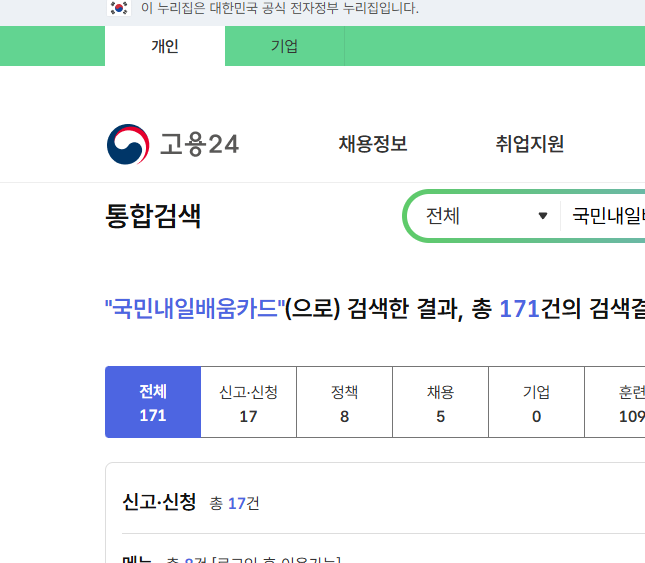
Task: Select the 채용 5 result tab
Action: coord(440,402)
